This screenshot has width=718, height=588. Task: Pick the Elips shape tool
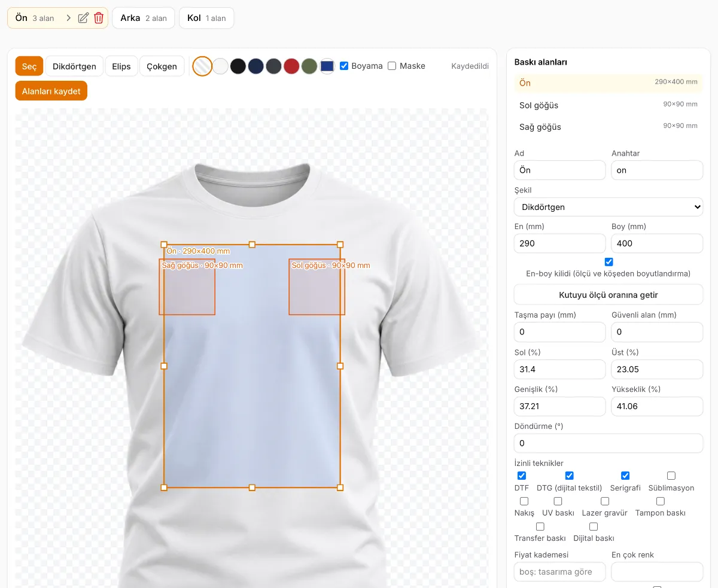click(121, 66)
